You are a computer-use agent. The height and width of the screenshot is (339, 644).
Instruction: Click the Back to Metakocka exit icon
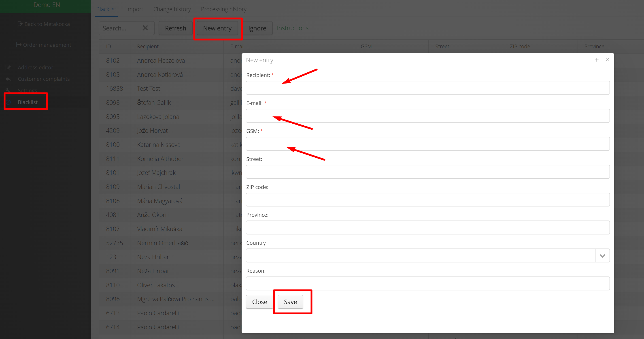pyautogui.click(x=20, y=24)
